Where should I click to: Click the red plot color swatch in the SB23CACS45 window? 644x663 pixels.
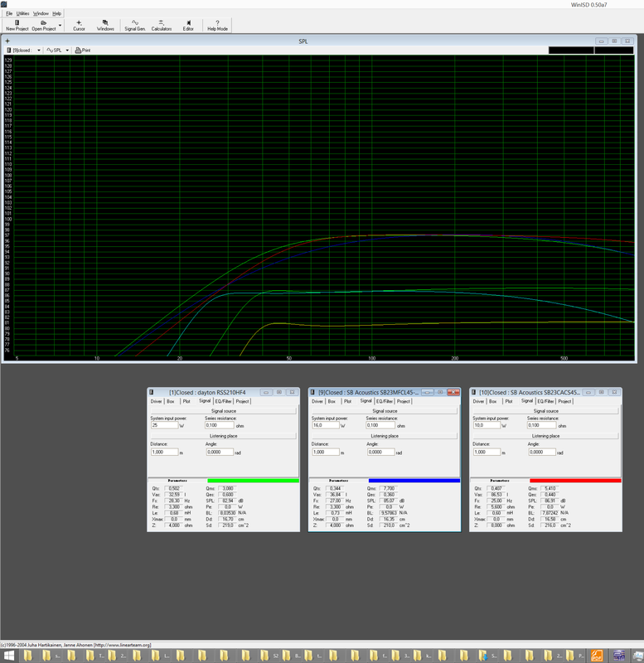pos(575,481)
